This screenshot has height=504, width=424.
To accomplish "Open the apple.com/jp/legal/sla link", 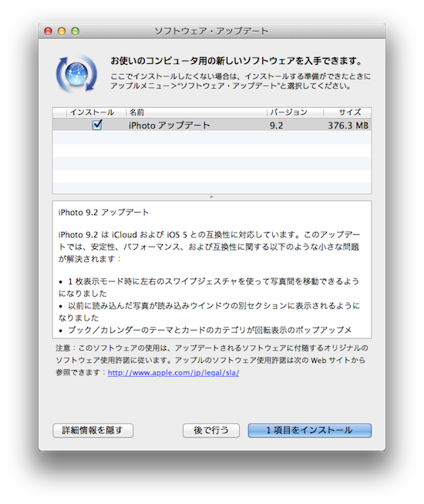I will point(173,372).
